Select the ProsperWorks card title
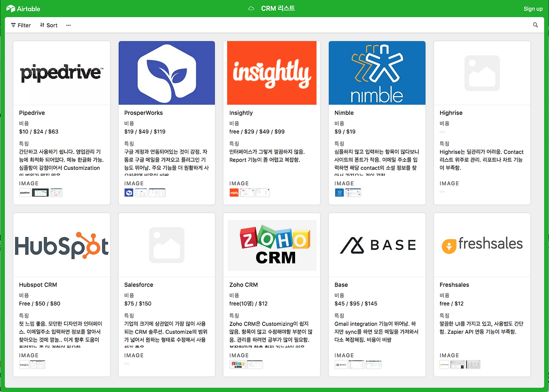Image resolution: width=549 pixels, height=392 pixels. [x=144, y=113]
